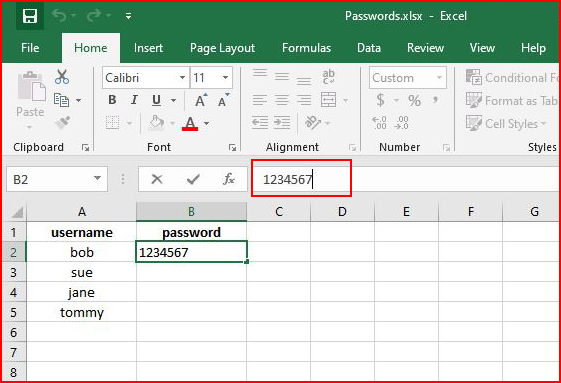Open Clipboard dialog launcher
This screenshot has height=383, width=561.
pos(85,147)
